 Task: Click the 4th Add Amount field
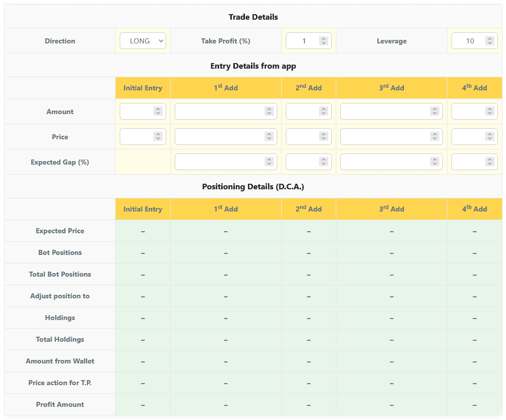coord(474,111)
